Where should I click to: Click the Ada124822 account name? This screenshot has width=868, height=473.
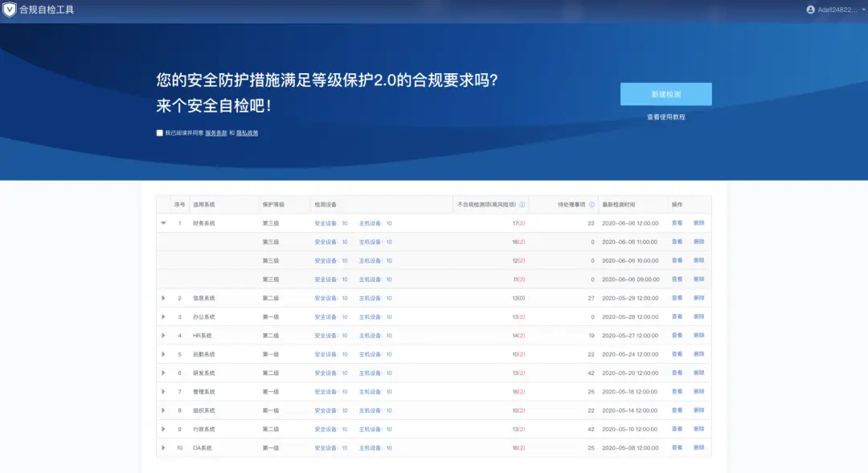click(x=837, y=10)
